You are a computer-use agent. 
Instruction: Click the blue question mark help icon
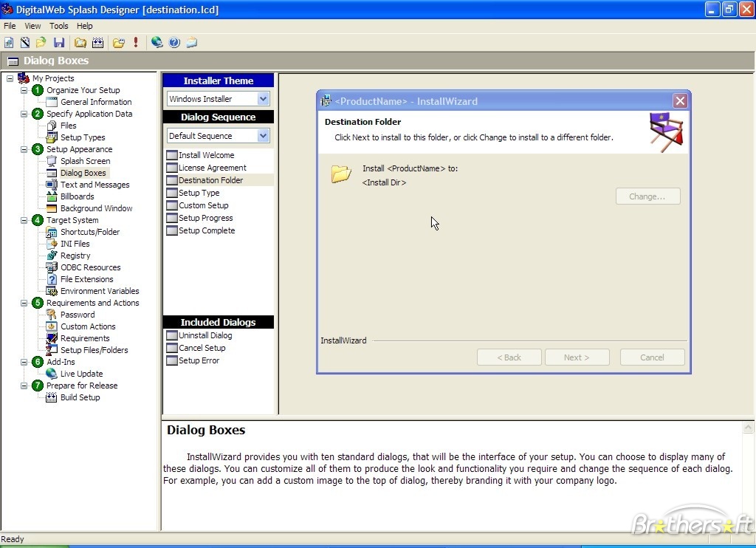(174, 42)
